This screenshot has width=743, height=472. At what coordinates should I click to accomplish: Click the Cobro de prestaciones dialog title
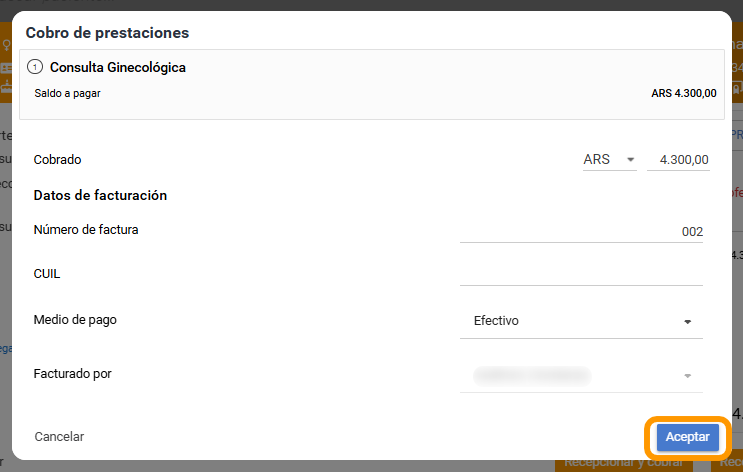(x=107, y=33)
